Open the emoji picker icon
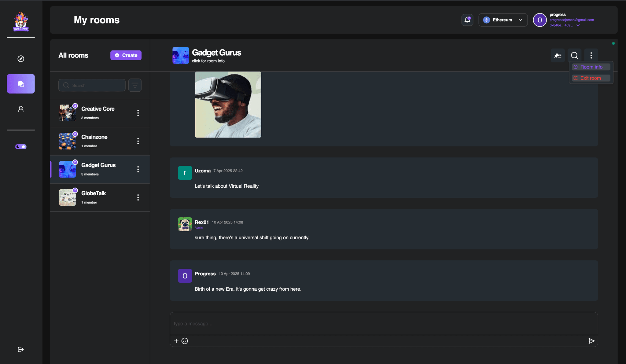 coord(185,341)
